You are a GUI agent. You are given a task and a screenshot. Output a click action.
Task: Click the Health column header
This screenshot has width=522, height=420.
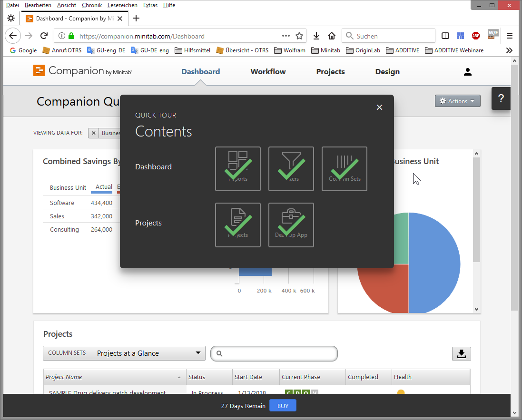click(x=431, y=377)
